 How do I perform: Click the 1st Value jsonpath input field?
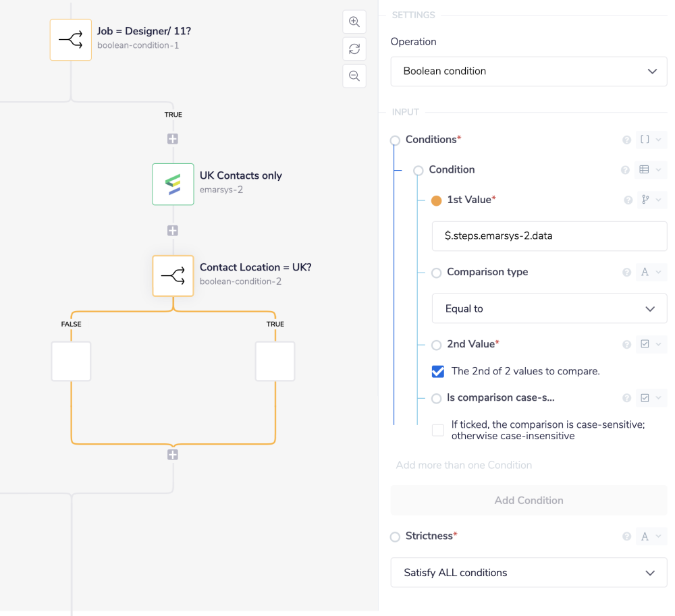click(549, 236)
